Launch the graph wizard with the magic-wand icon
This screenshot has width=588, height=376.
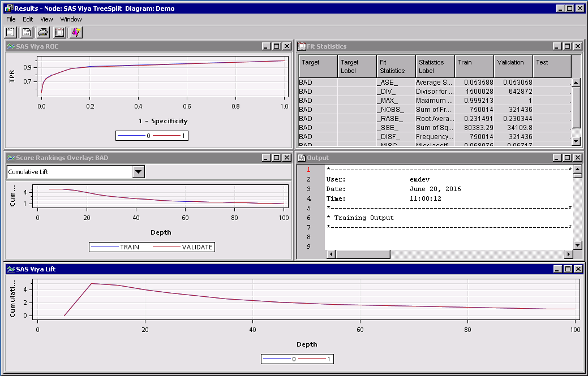coord(76,32)
